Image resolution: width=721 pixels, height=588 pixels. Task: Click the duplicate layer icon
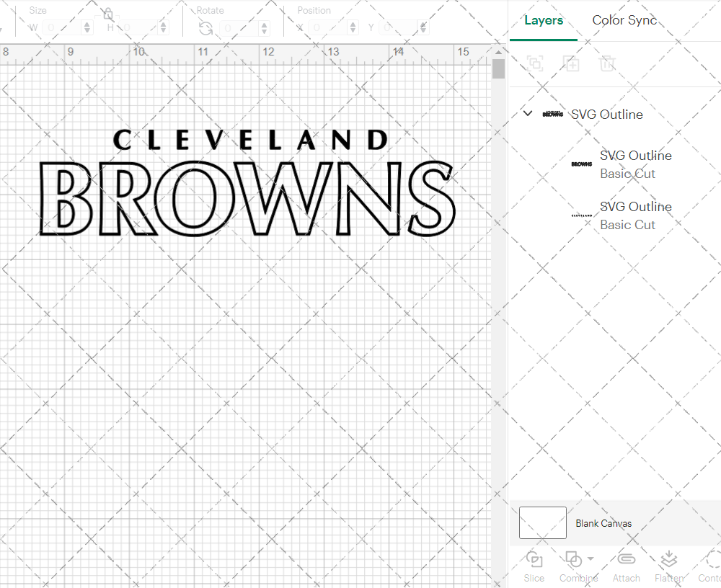(x=572, y=63)
